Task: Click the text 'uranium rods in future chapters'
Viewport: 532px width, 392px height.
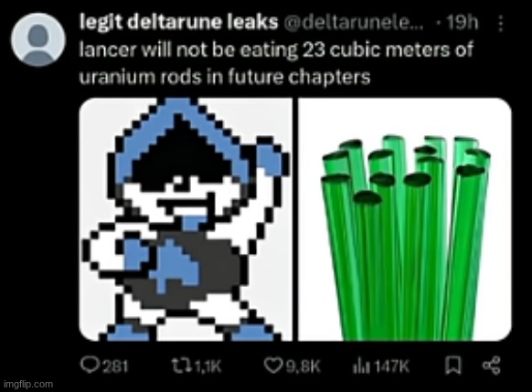Action: tap(225, 78)
